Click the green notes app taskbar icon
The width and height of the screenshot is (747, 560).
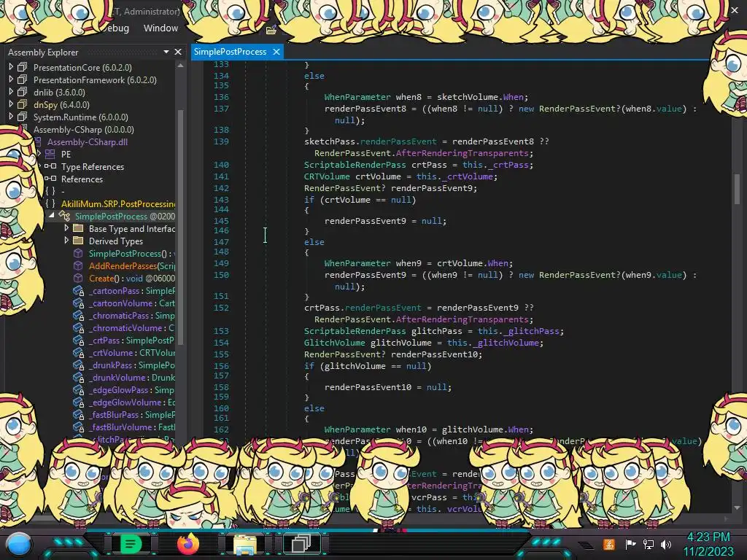[130, 544]
